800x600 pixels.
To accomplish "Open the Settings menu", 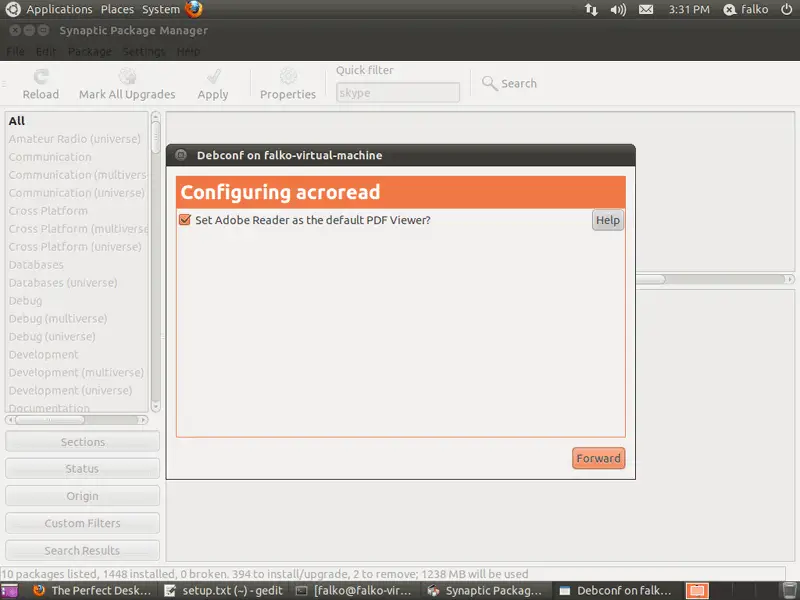I will point(144,52).
